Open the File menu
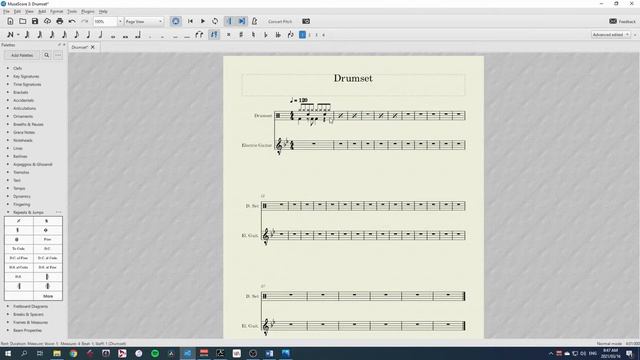 pyautogui.click(x=6, y=11)
